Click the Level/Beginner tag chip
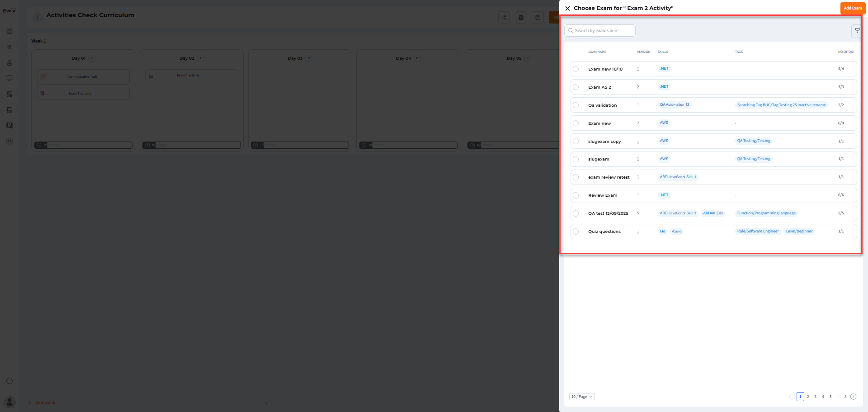This screenshot has width=868, height=412. 799,232
